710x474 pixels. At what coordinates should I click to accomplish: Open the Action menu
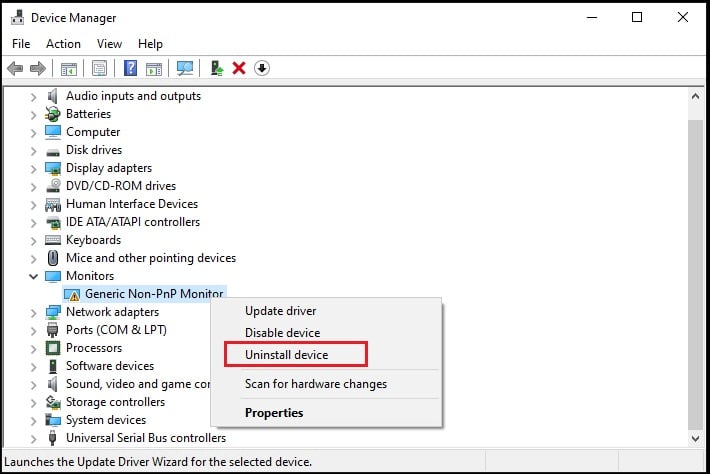(63, 44)
